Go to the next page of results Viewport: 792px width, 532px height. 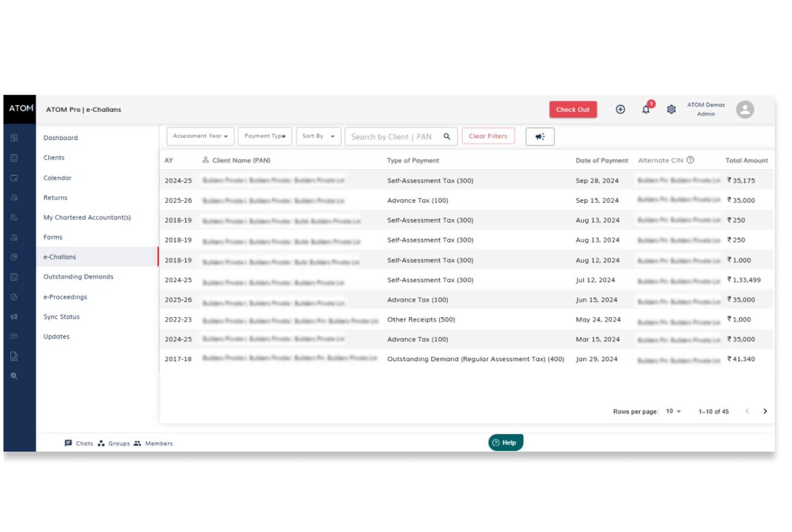point(765,412)
